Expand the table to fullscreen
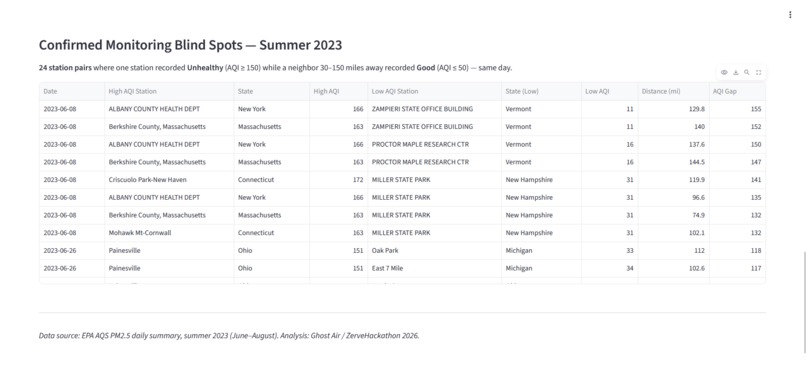 pyautogui.click(x=758, y=72)
